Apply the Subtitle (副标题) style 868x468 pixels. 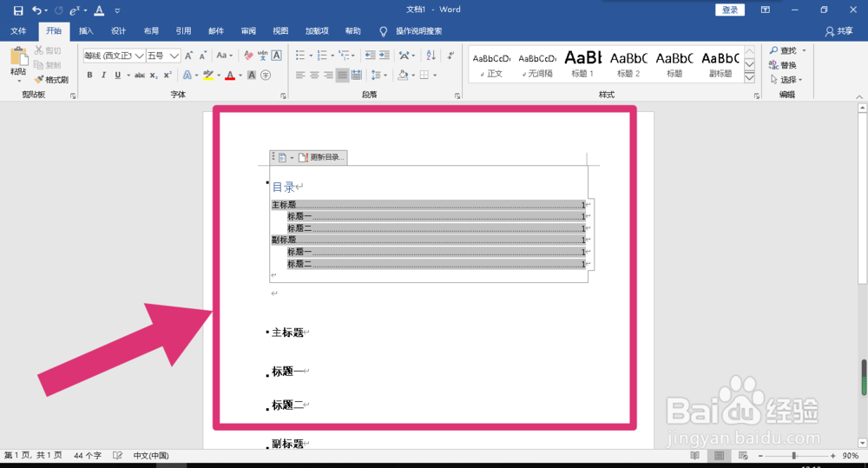point(720,64)
